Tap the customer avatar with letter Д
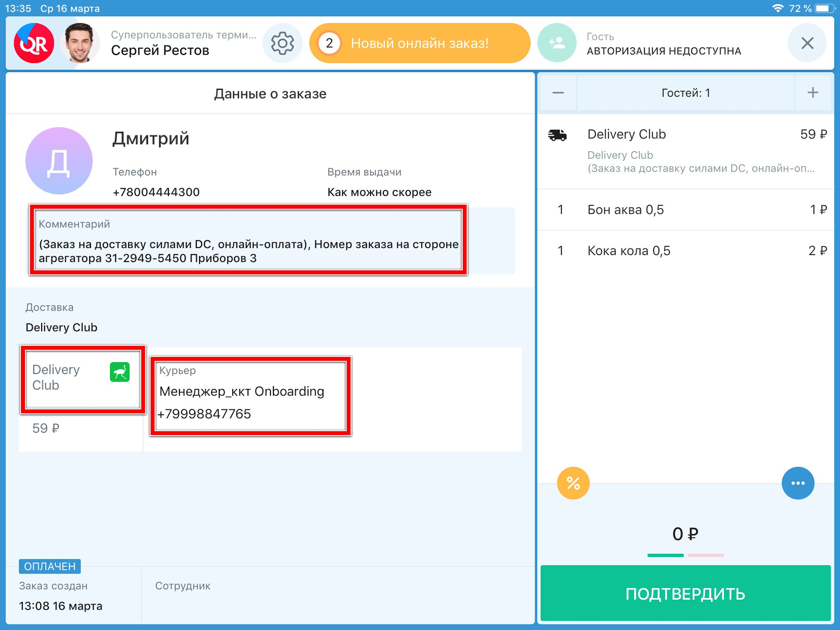This screenshot has width=840, height=630. click(59, 161)
